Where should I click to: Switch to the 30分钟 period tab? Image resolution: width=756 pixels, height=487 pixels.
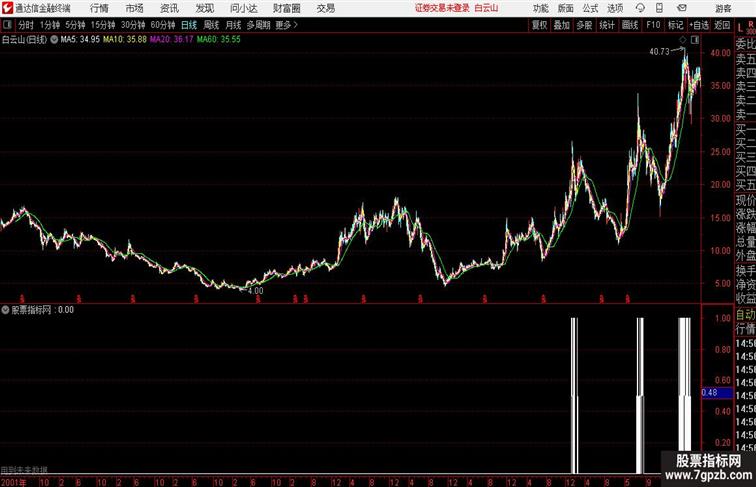(x=133, y=25)
